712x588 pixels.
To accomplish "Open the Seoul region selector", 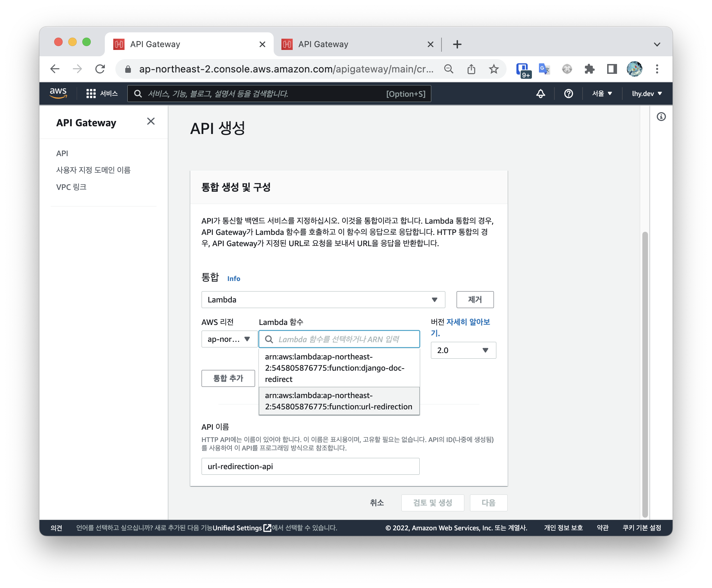I will click(x=602, y=94).
